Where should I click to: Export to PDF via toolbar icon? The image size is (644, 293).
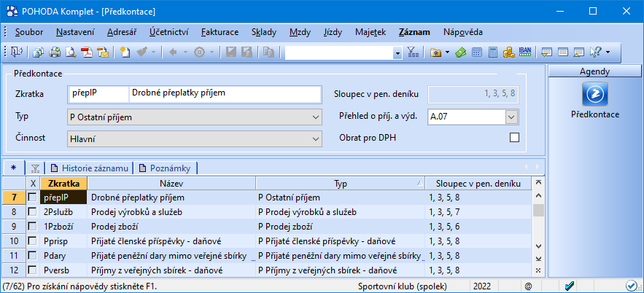(x=86, y=52)
